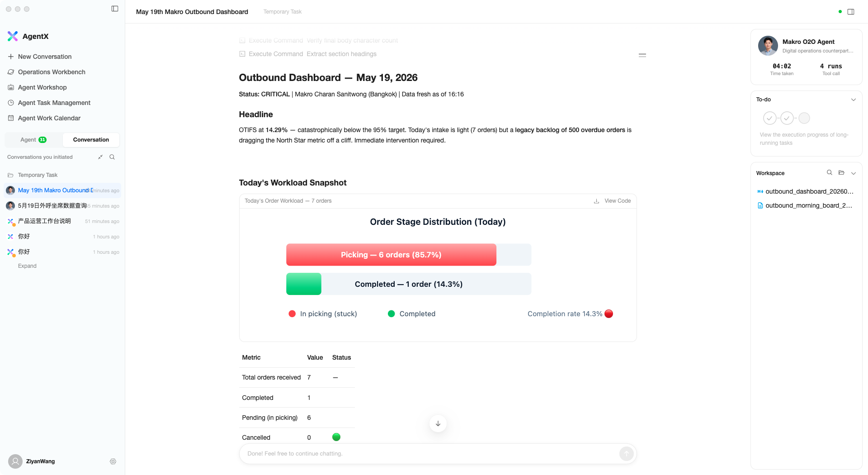Start a New Conversation
This screenshot has height=475, width=868.
pos(45,57)
